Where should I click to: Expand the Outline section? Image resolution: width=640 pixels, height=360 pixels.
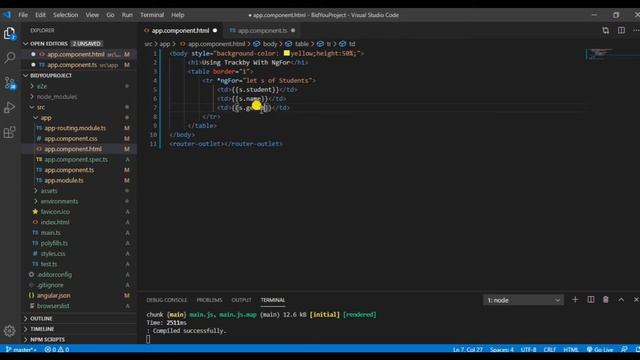pos(79,318)
